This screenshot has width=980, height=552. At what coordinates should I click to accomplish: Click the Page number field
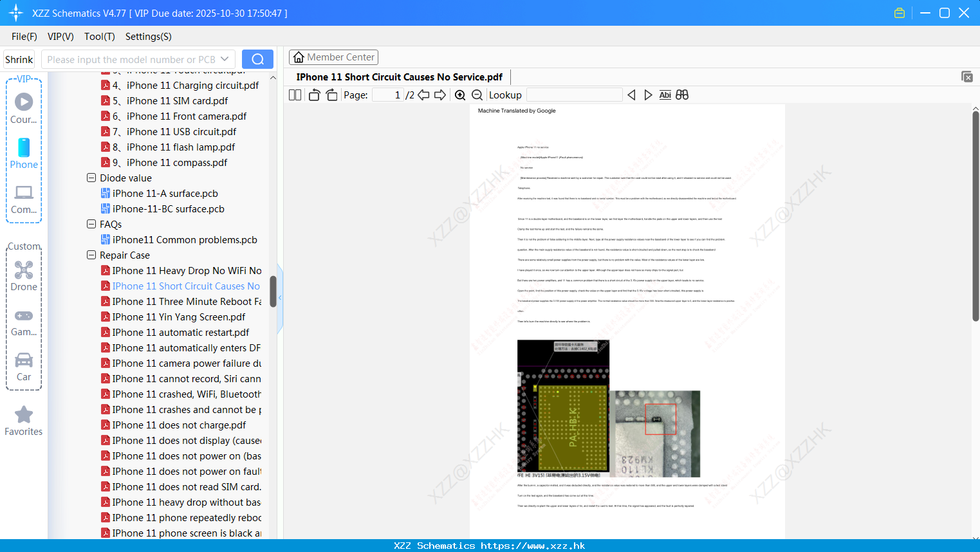point(387,95)
